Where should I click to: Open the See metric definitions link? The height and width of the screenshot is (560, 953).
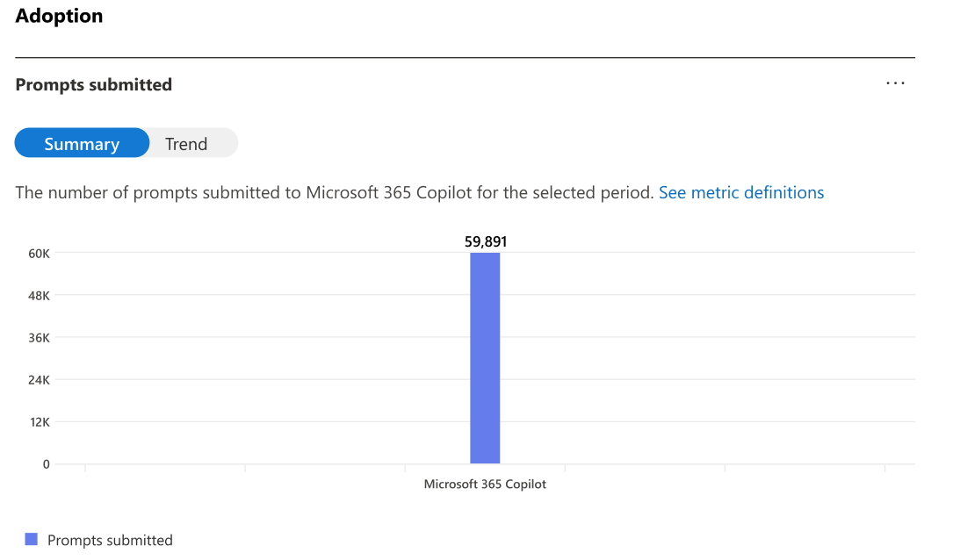[x=740, y=192]
